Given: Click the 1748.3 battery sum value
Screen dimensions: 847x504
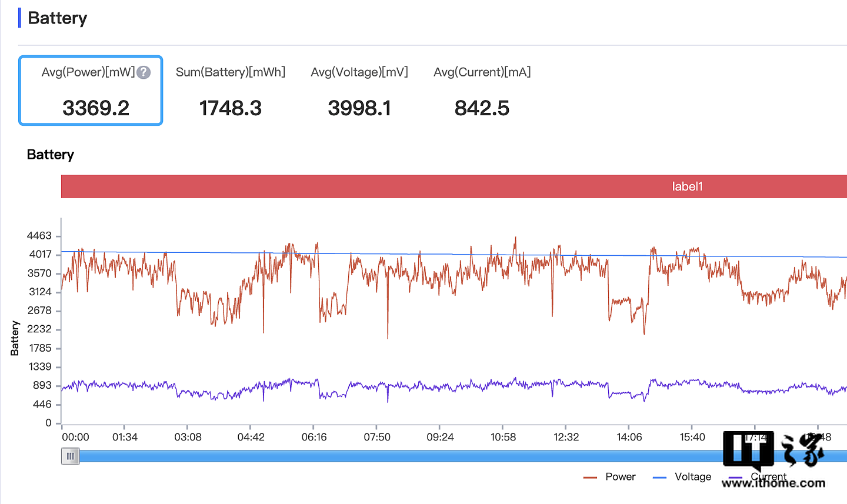Looking at the screenshot, I should tap(231, 108).
